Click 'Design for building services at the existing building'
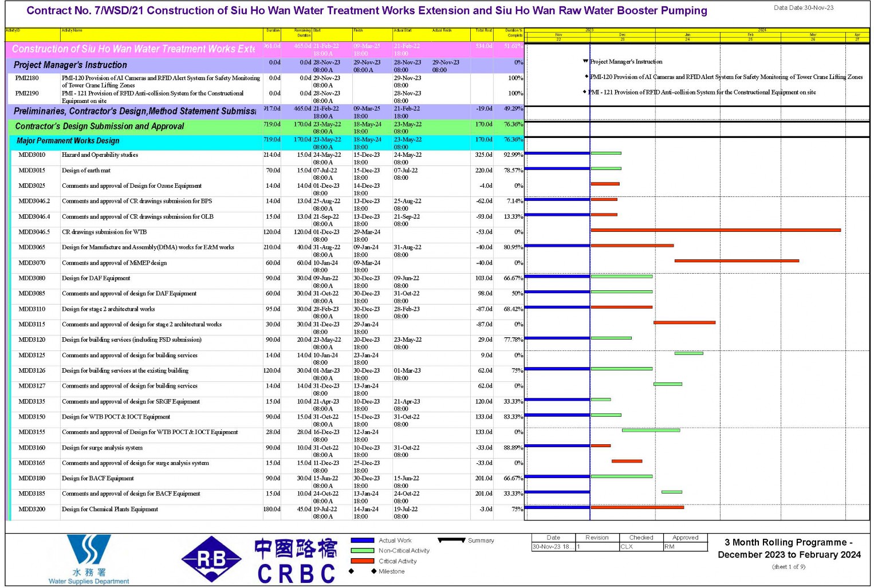Screen dimensions: 874x588 125,370
